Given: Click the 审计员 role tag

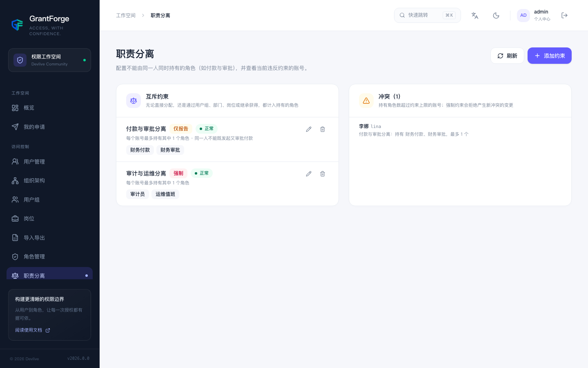Looking at the screenshot, I should [x=138, y=194].
